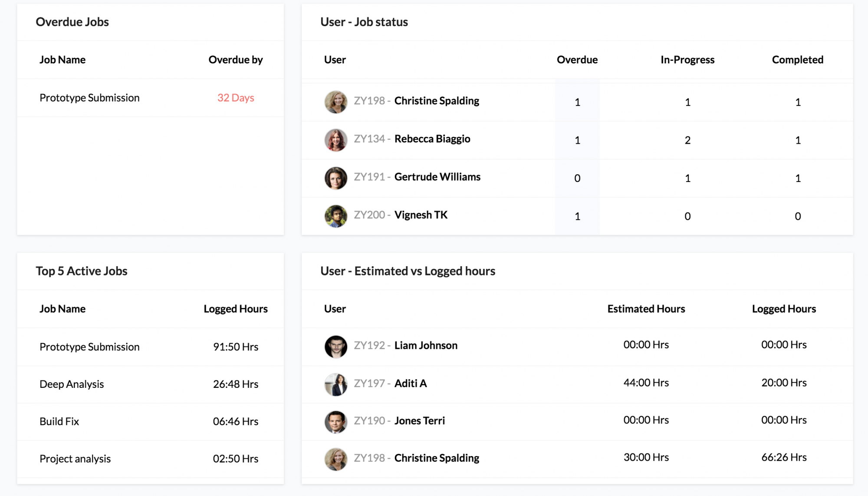The height and width of the screenshot is (496, 868).
Task: Click the 91:50 Hrs logged value
Action: [236, 347]
